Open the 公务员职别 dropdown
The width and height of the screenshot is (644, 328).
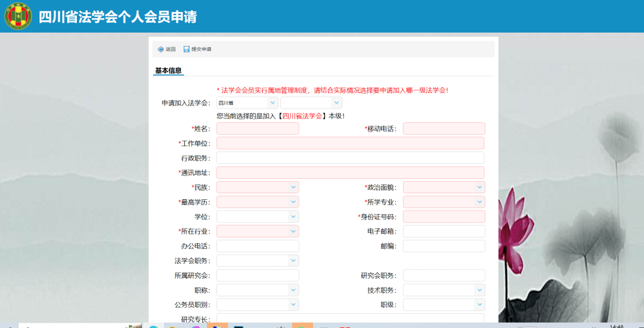[x=258, y=305]
